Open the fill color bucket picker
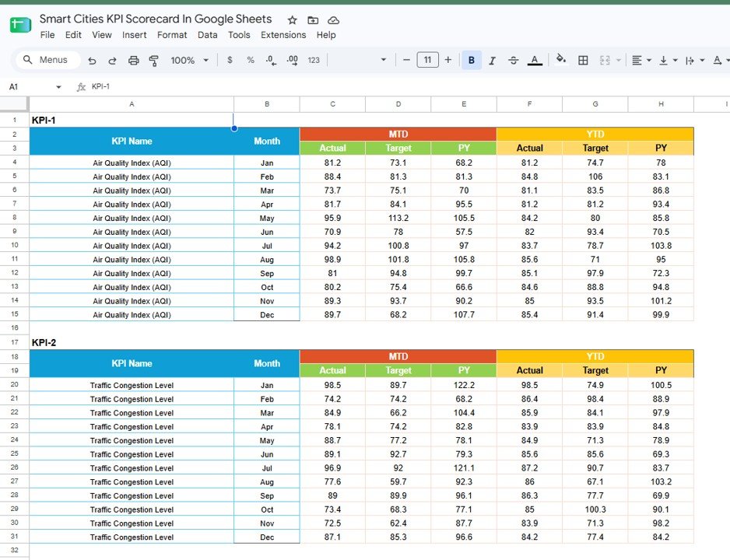 point(561,59)
